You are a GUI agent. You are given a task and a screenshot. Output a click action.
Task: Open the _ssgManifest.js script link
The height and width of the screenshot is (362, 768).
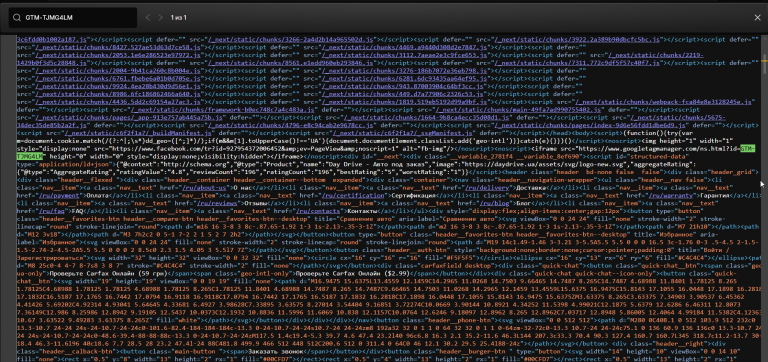click(402, 133)
